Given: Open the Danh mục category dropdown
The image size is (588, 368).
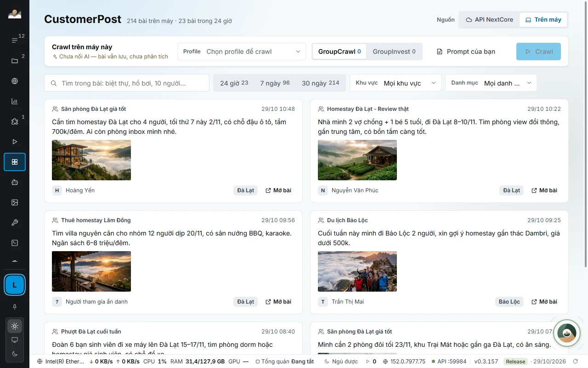Looking at the screenshot, I should pos(491,83).
